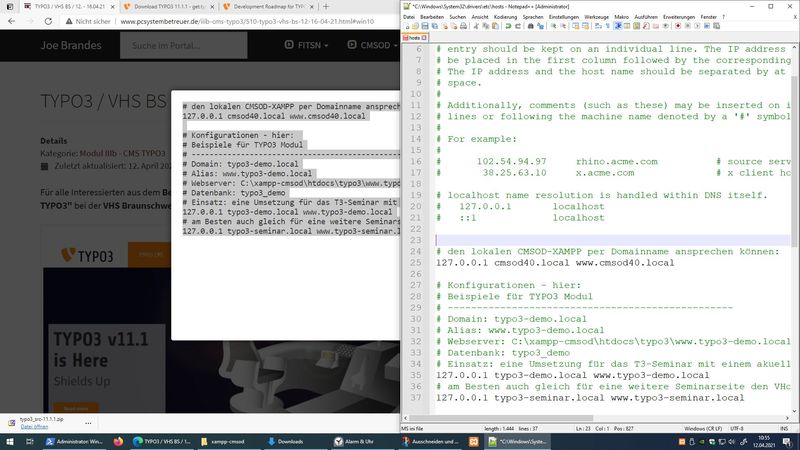The width and height of the screenshot is (800, 450).
Task: Open a new browser tab
Action: [323, 6]
